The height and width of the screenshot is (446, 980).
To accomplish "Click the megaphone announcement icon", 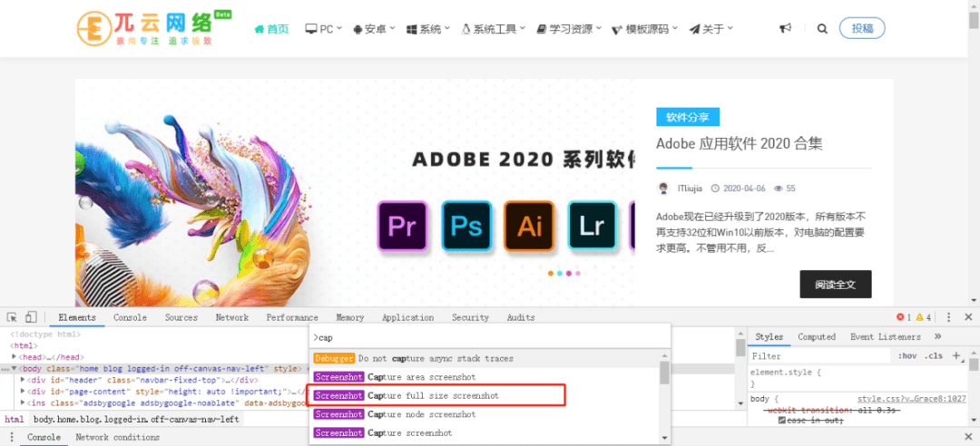I will pyautogui.click(x=786, y=28).
